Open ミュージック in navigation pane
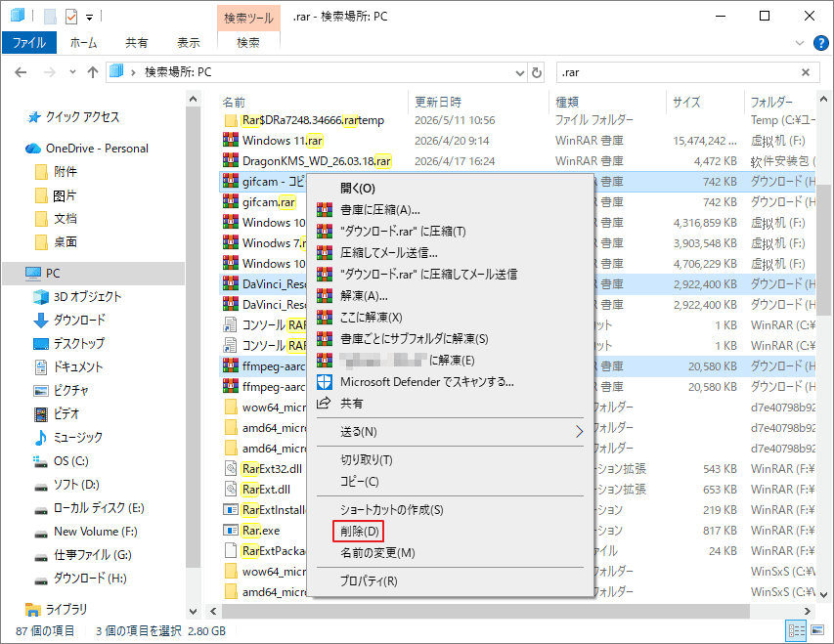 tap(77, 437)
